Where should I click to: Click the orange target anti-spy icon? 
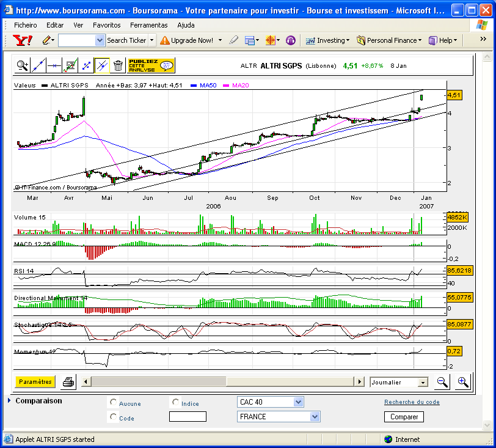[271, 40]
